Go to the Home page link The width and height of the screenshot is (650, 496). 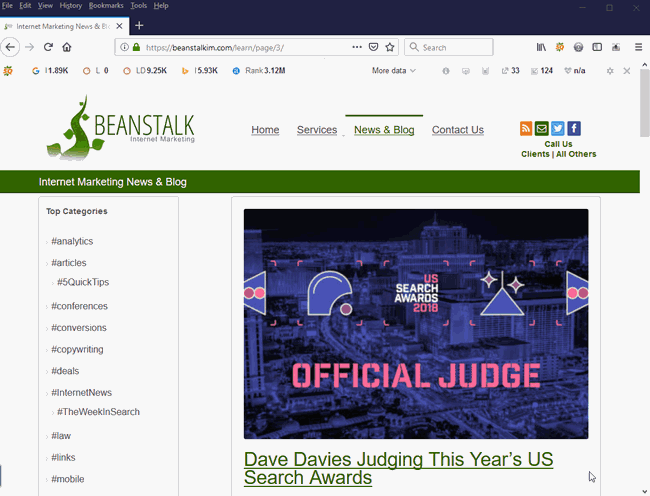click(265, 130)
